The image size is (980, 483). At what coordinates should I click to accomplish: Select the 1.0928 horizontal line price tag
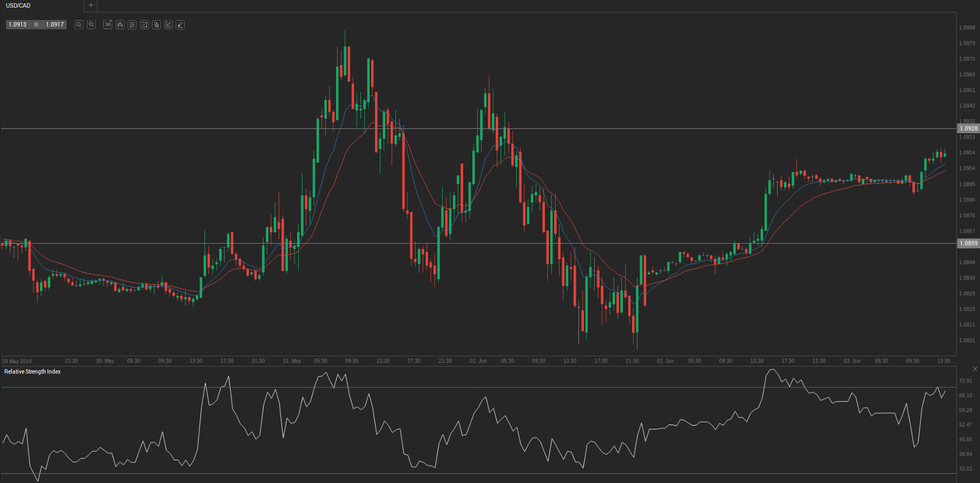click(x=969, y=128)
